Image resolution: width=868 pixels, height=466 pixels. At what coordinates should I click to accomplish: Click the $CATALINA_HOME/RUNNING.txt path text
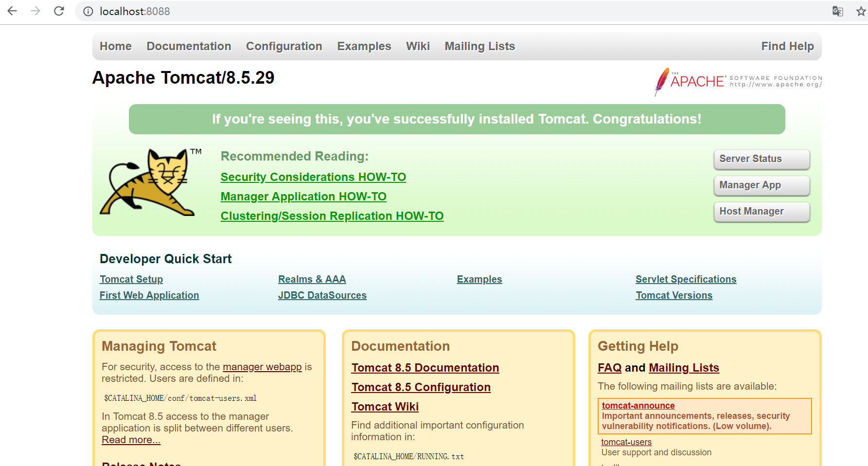[409, 456]
